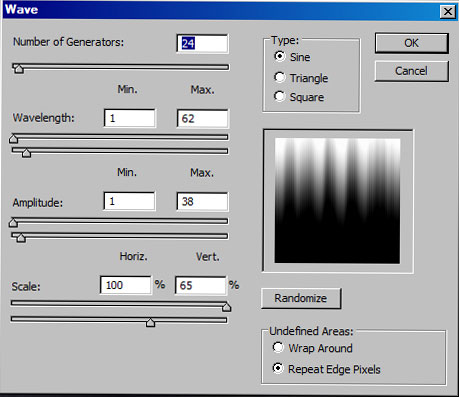
Task: Click the Wavelength Min field
Action: [130, 118]
